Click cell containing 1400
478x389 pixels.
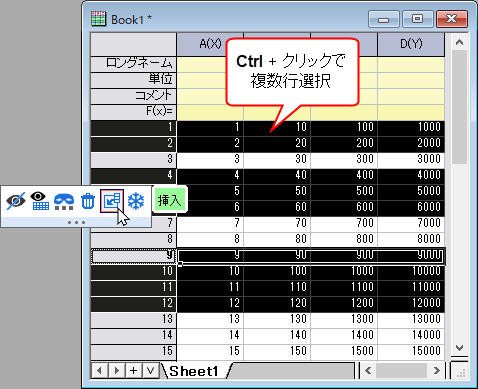344,336
